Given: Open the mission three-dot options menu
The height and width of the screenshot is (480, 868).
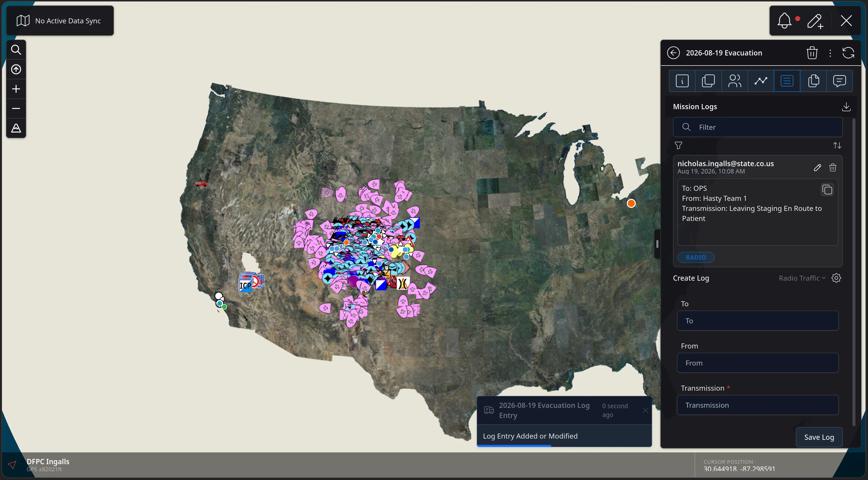Looking at the screenshot, I should (830, 53).
